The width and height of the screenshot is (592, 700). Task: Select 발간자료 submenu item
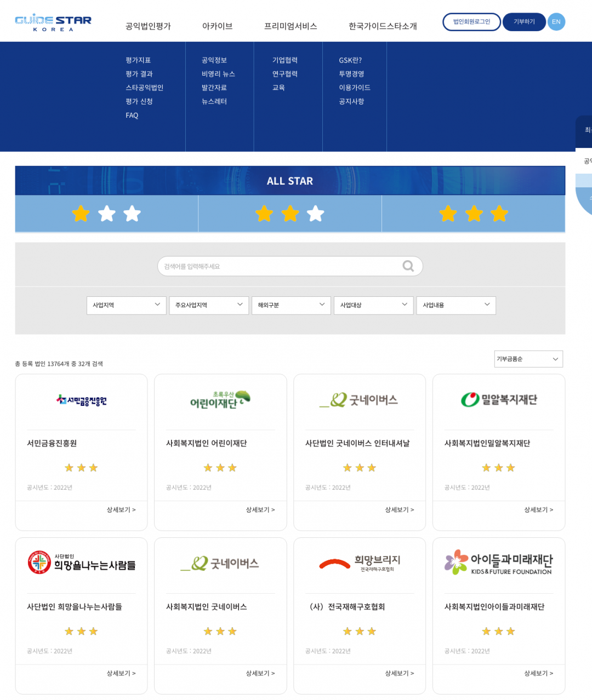click(214, 88)
